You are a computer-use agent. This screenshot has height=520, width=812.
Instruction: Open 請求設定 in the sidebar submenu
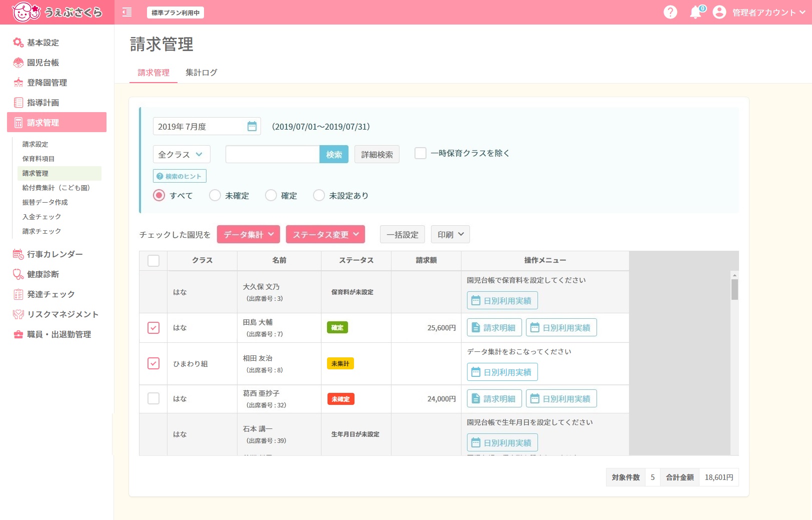pyautogui.click(x=35, y=144)
